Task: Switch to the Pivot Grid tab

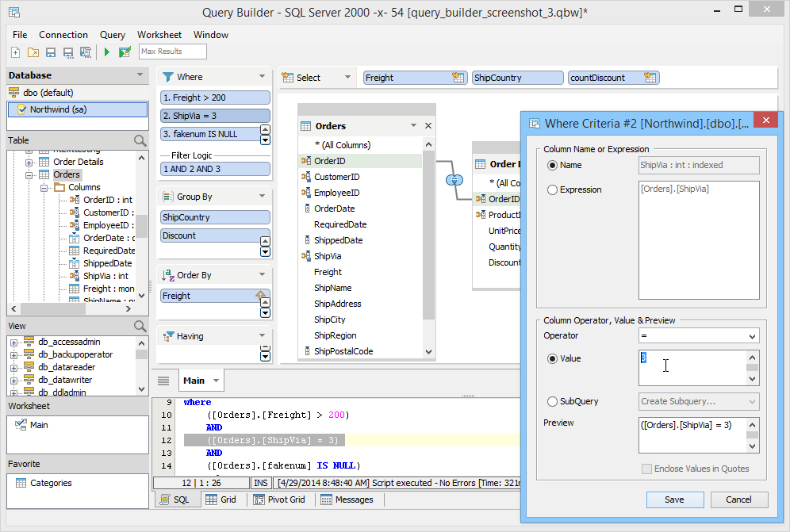Action: 279,499
